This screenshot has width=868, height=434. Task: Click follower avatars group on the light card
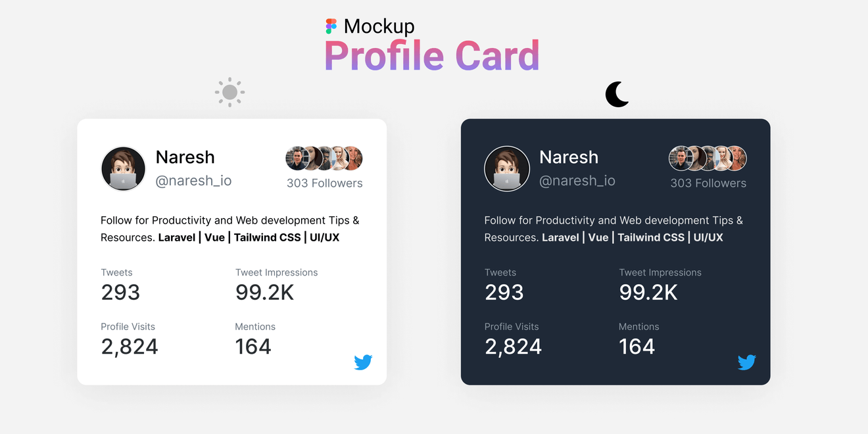click(x=324, y=158)
